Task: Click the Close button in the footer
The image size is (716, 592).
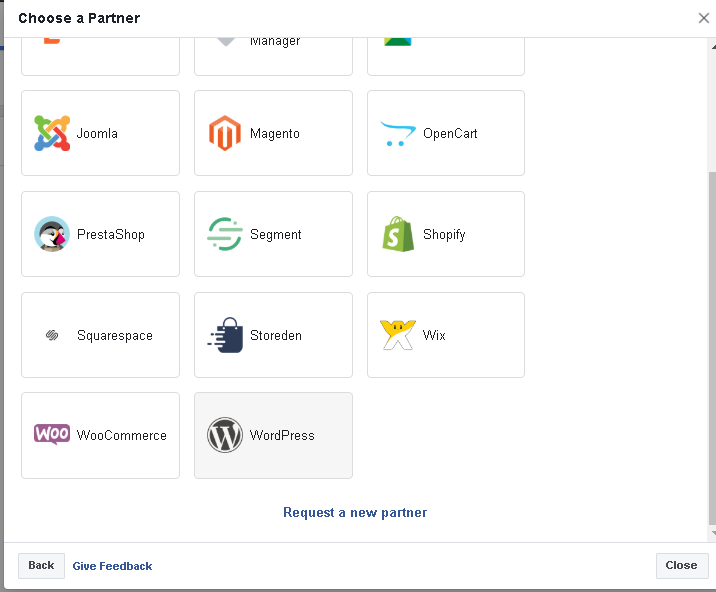Action: click(682, 566)
